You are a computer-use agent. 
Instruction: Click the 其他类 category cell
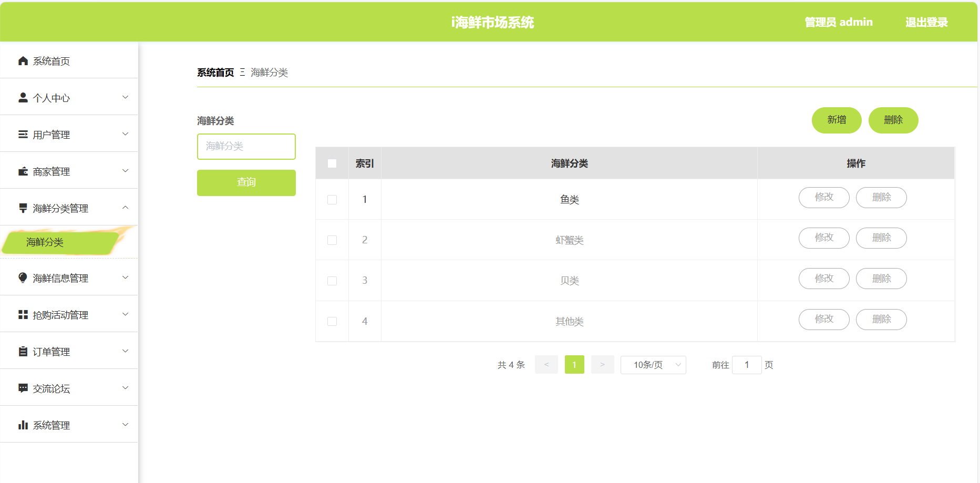click(x=569, y=321)
